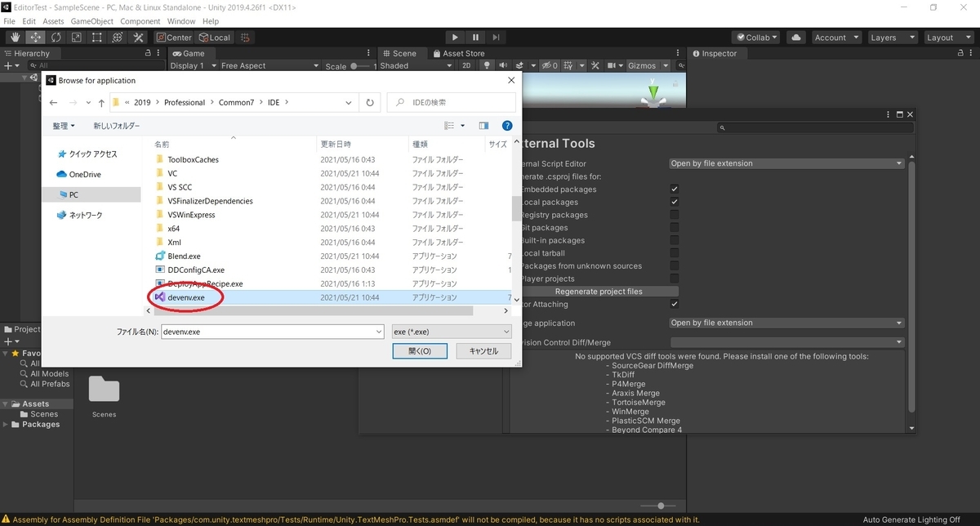The width and height of the screenshot is (980, 526).
Task: Select the Rect tool
Action: [x=97, y=37]
